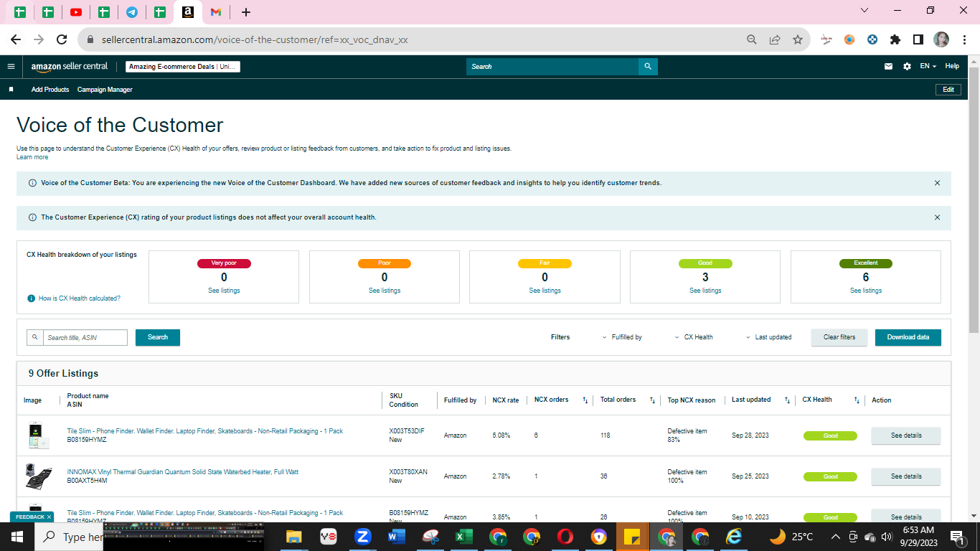The height and width of the screenshot is (551, 980).
Task: Open Excel from the taskbar
Action: (x=464, y=537)
